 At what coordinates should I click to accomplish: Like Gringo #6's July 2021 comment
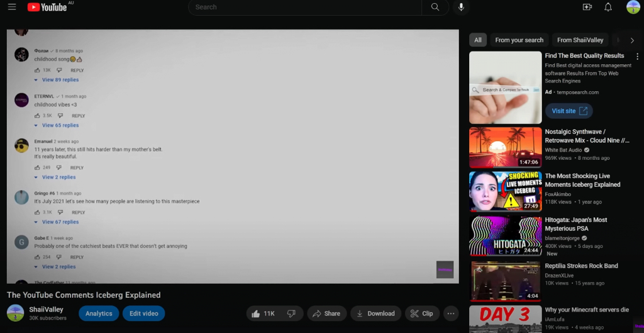tap(37, 212)
